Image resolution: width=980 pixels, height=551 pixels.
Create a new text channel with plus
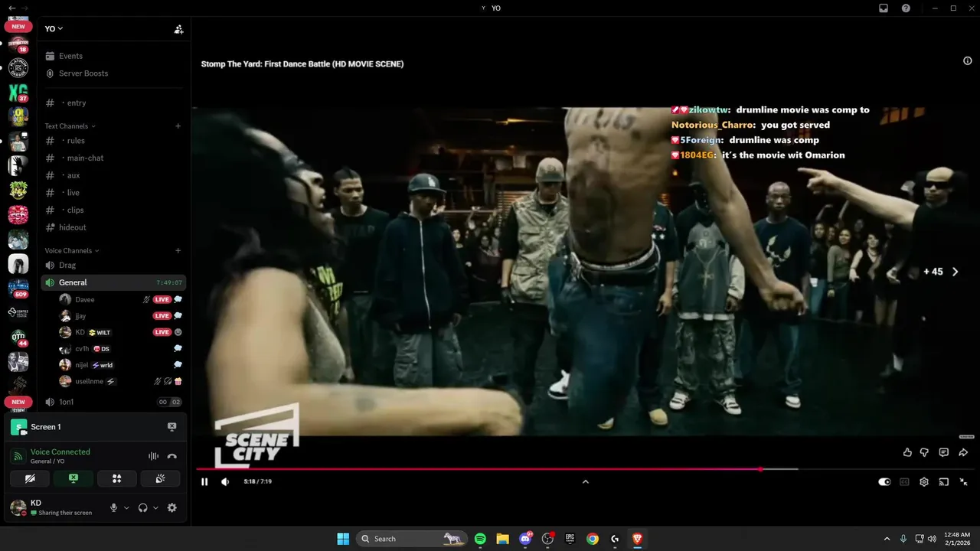[178, 126]
